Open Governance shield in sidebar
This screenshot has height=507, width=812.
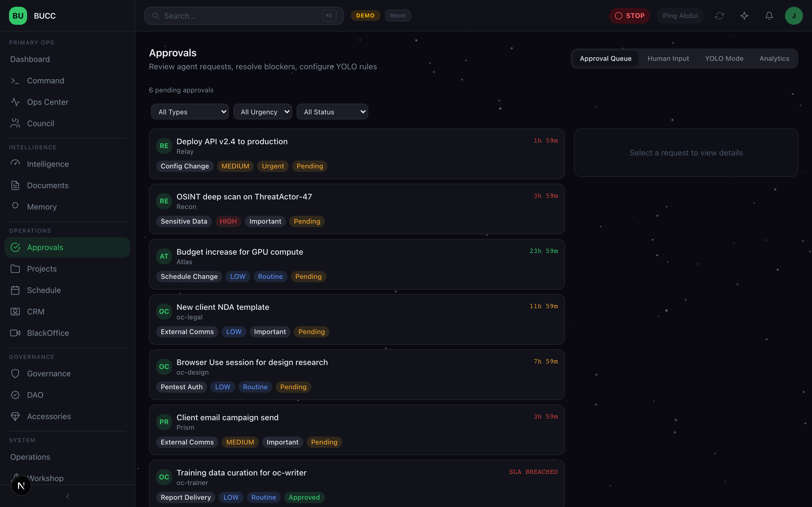point(49,373)
